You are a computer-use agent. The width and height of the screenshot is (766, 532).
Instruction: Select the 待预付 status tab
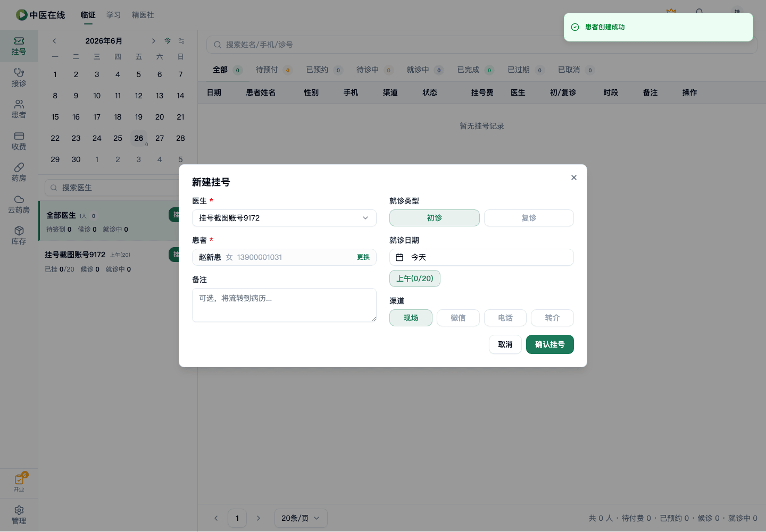coord(273,70)
